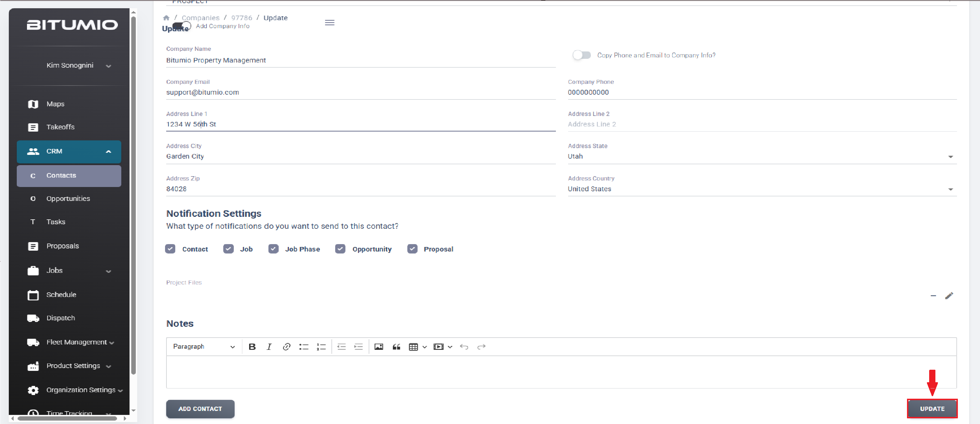Screen dimensions: 980x424
Task: Uncheck the Job notification checkbox
Action: 228,249
